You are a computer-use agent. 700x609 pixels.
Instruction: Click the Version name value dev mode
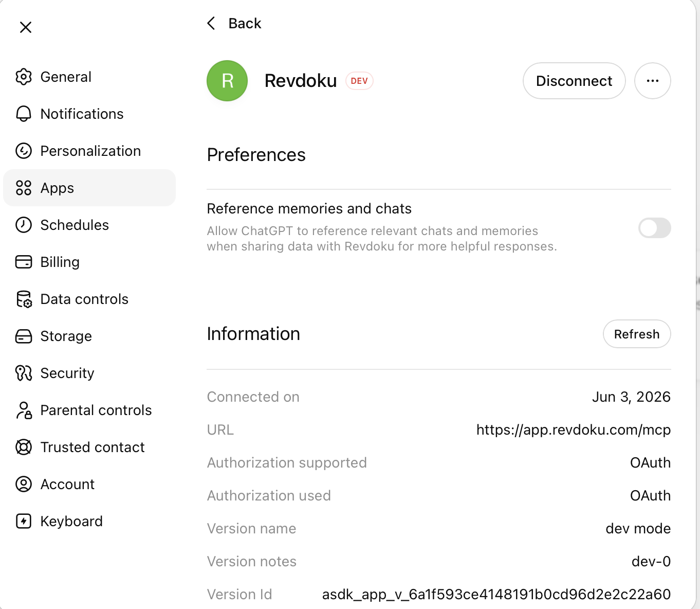pos(638,528)
